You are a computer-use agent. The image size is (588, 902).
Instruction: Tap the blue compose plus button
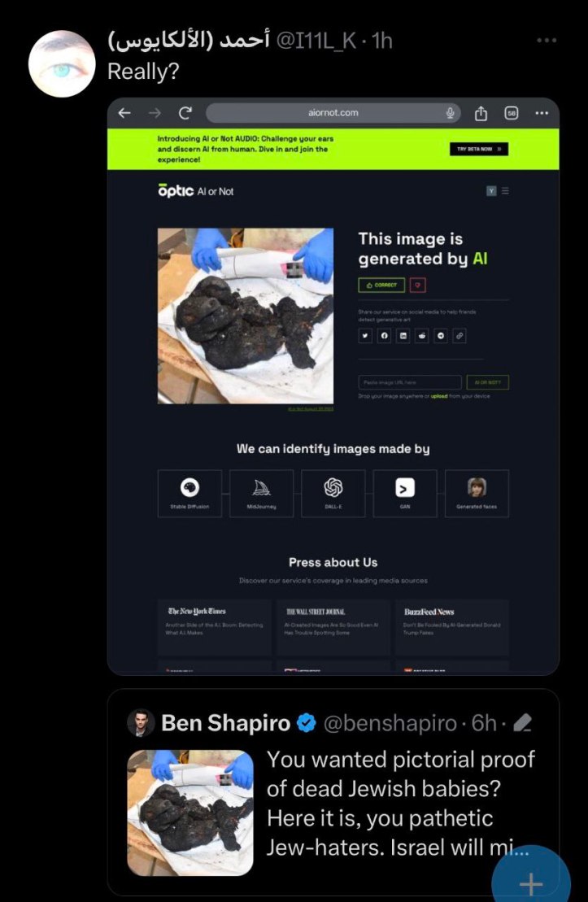[x=531, y=882]
